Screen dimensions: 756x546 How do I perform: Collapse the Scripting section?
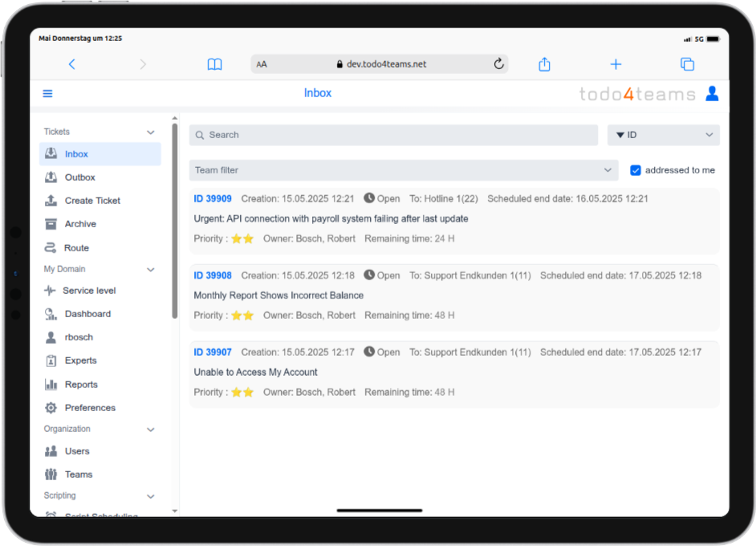[150, 496]
